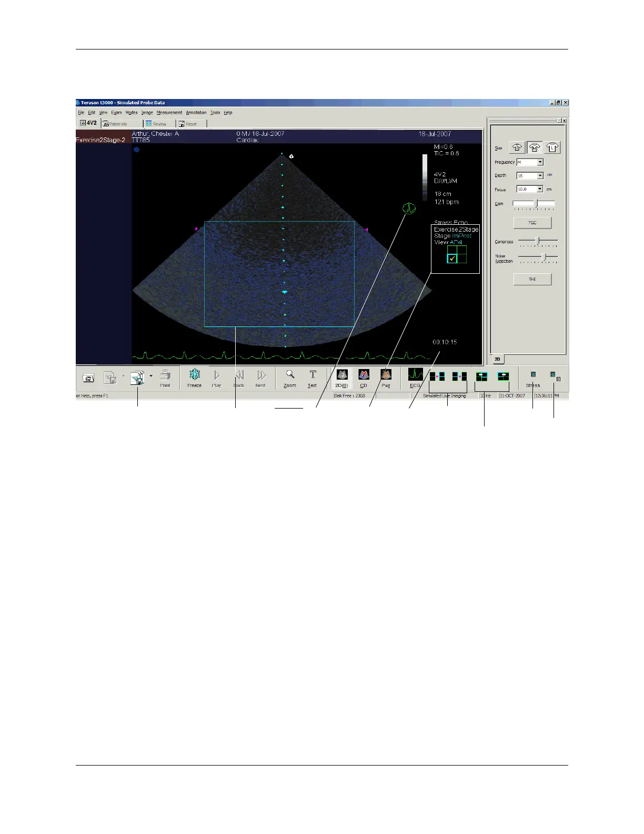Image resolution: width=644 pixels, height=834 pixels.
Task: Open the View menu
Action: pyautogui.click(x=104, y=113)
